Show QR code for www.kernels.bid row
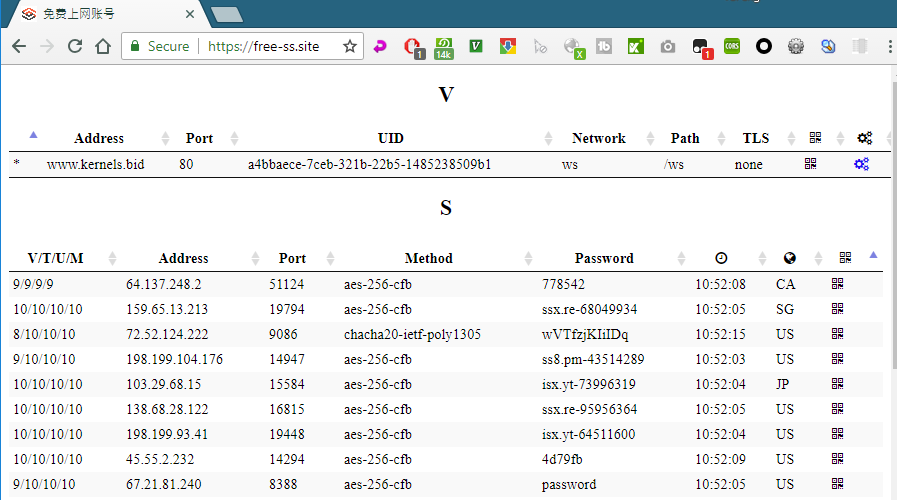Screen dimensions: 897x500 click(811, 164)
